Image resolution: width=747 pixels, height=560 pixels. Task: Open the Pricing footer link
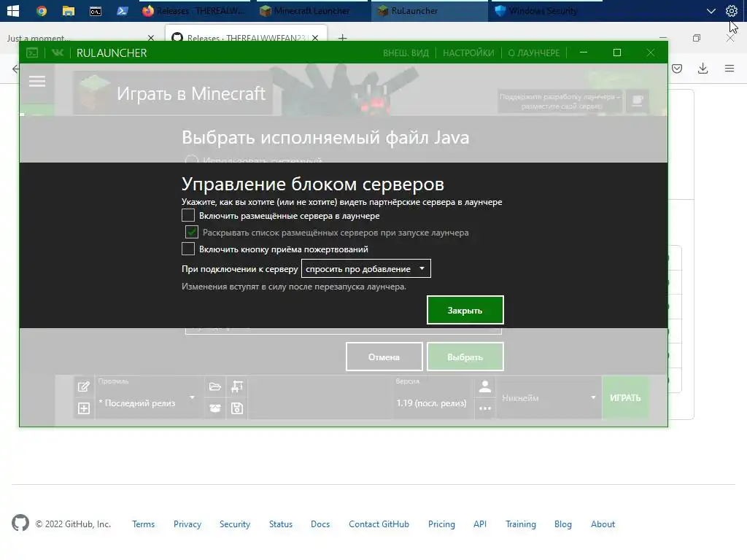tap(441, 524)
